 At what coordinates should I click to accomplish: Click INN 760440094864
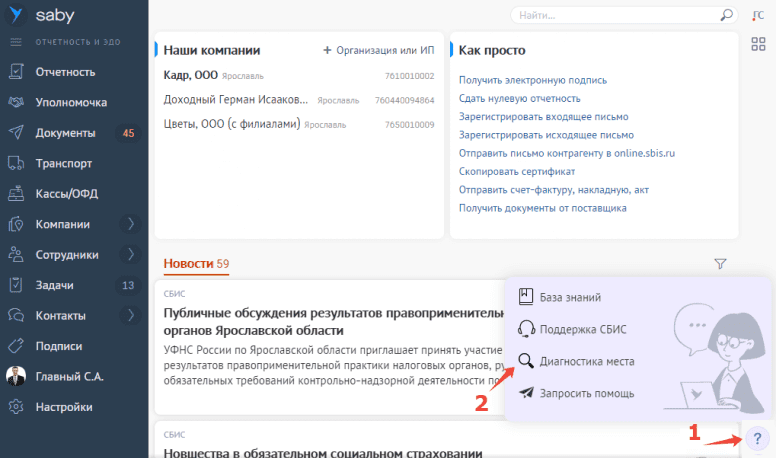[x=404, y=100]
